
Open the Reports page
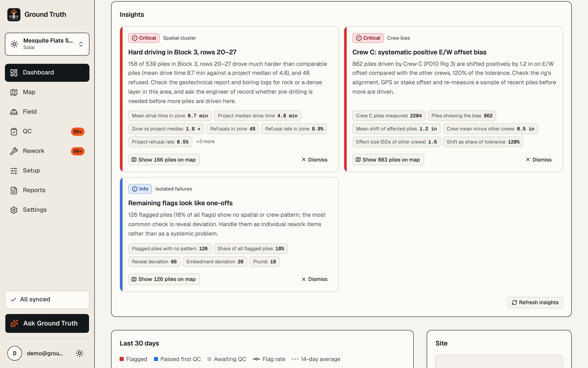pyautogui.click(x=47, y=190)
